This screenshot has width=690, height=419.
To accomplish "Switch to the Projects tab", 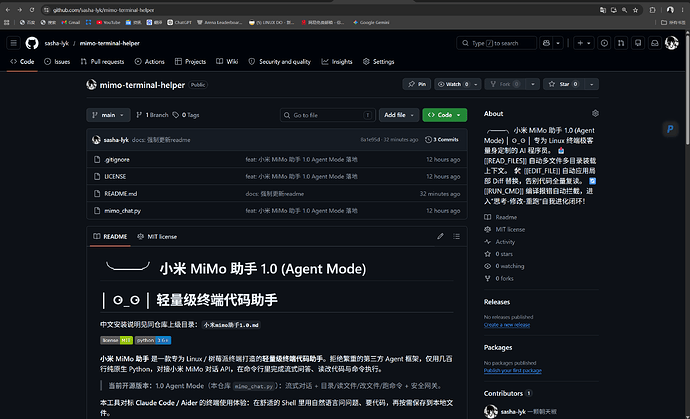I will click(191, 62).
